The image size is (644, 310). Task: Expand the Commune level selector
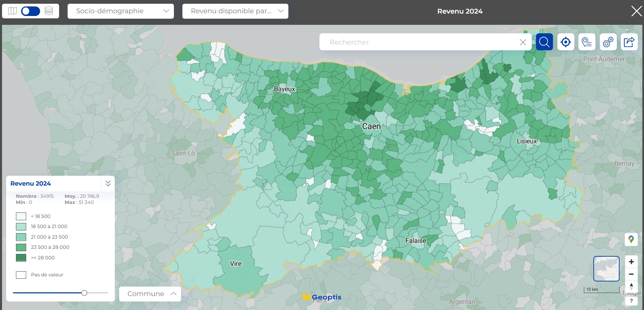tap(150, 294)
